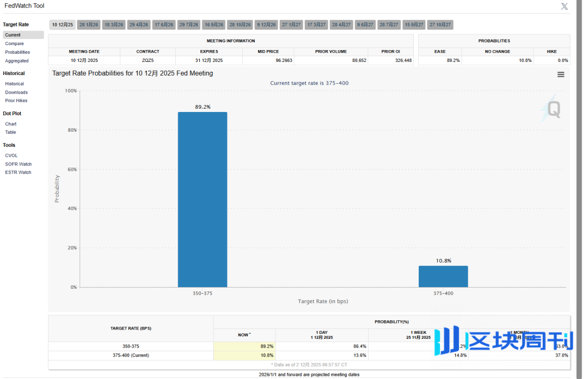Open the ESTR Watch tool

click(x=18, y=172)
